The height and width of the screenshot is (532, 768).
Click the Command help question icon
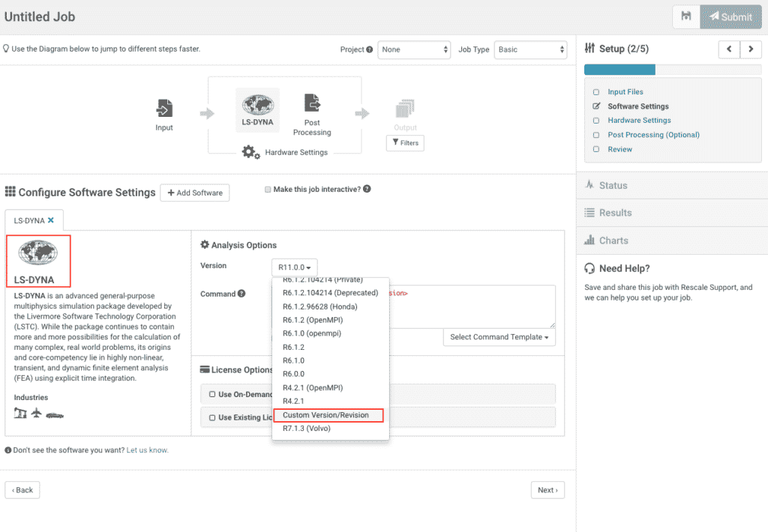241,294
